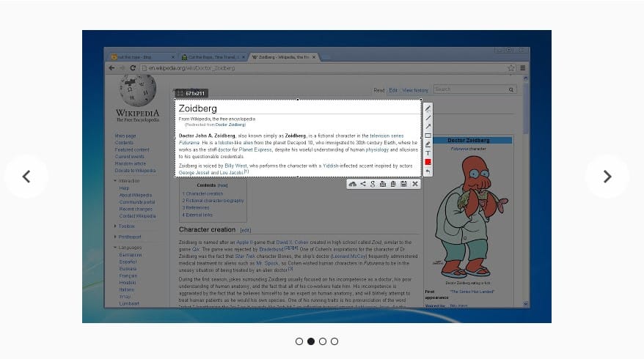Jump to 2 Fictional character biography

213,201
